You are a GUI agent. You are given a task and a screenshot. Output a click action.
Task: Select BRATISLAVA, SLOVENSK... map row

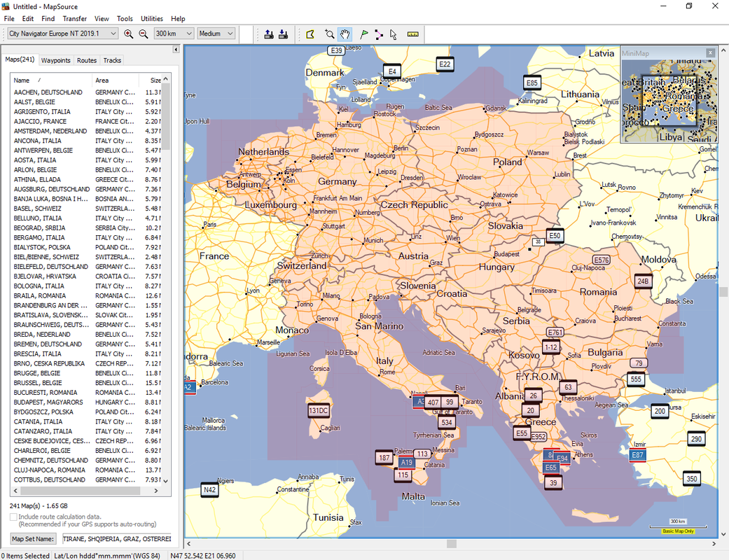pyautogui.click(x=86, y=315)
